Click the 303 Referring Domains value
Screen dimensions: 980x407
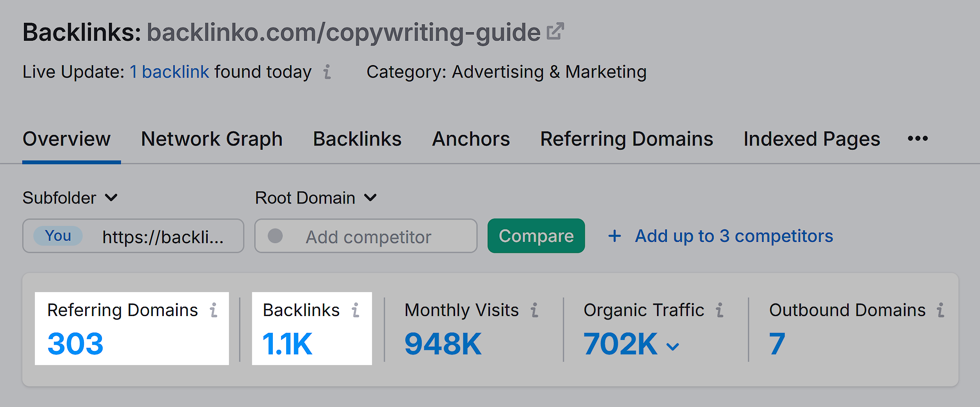(75, 344)
